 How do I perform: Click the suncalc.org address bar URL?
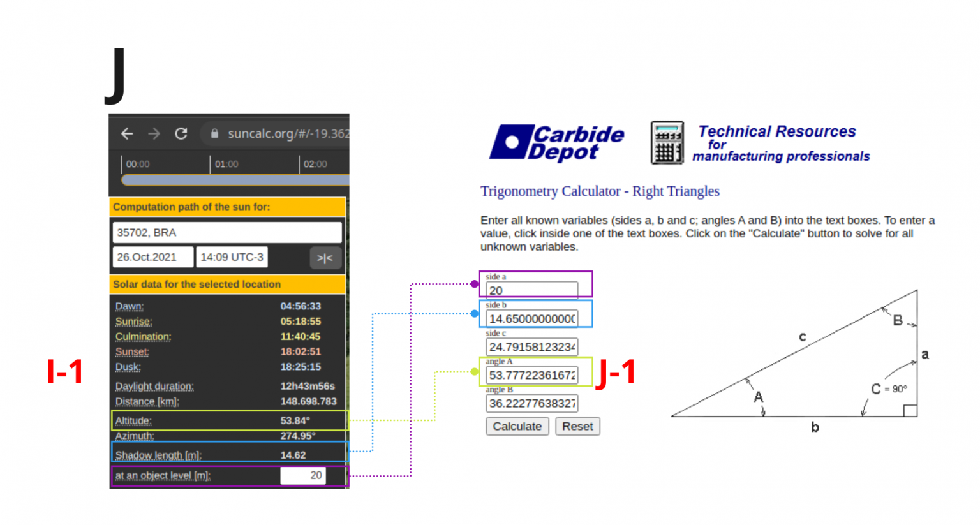[287, 134]
